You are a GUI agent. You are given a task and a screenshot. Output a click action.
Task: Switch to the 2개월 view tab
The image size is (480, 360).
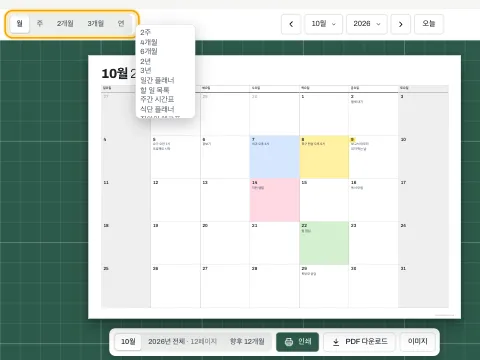click(x=65, y=24)
